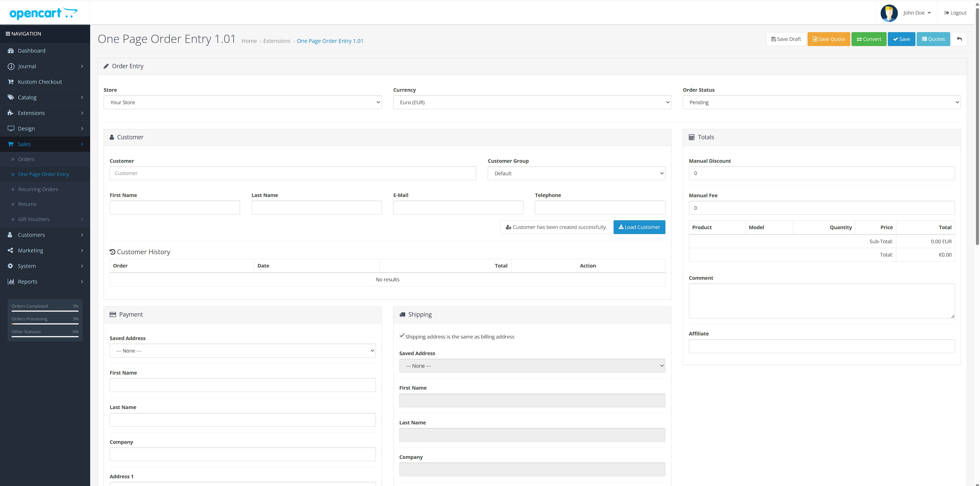
Task: Open Orders under the Sales menu
Action: click(26, 159)
